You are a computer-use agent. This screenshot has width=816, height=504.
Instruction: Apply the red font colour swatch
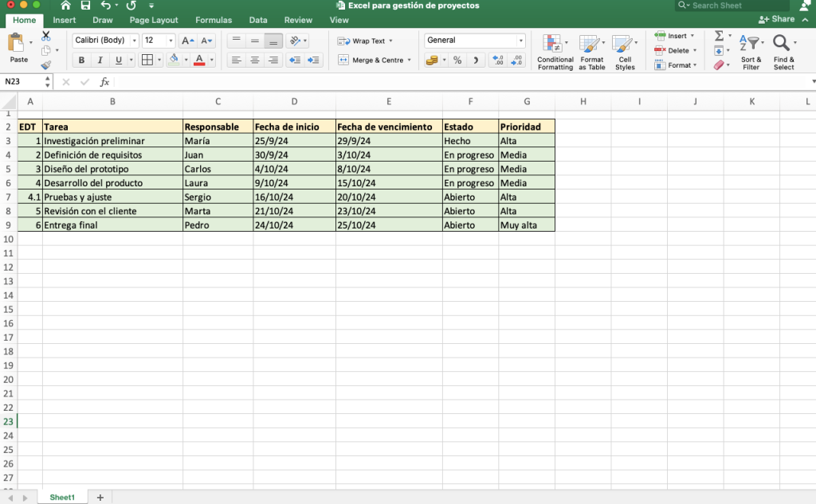[x=199, y=60]
